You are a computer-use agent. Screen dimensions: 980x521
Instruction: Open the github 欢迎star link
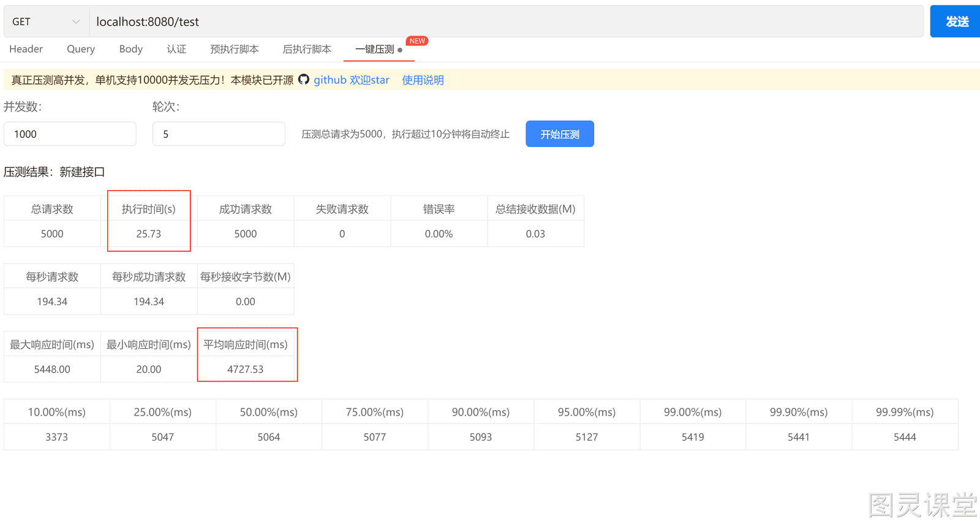pos(352,80)
